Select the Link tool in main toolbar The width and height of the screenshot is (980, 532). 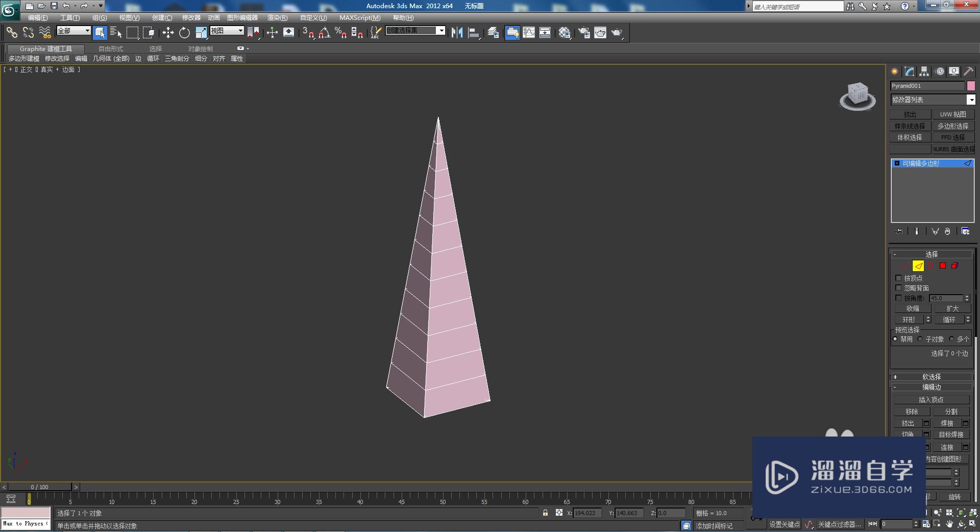click(x=12, y=33)
